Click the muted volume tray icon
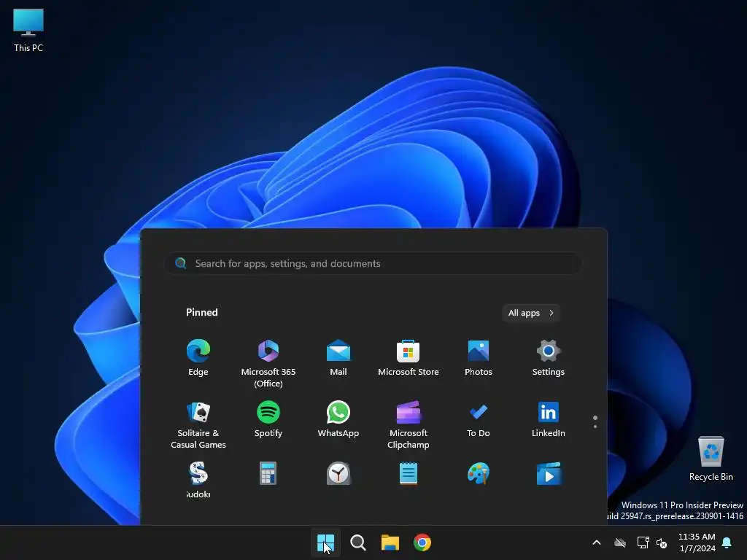This screenshot has height=560, width=747. 662,542
